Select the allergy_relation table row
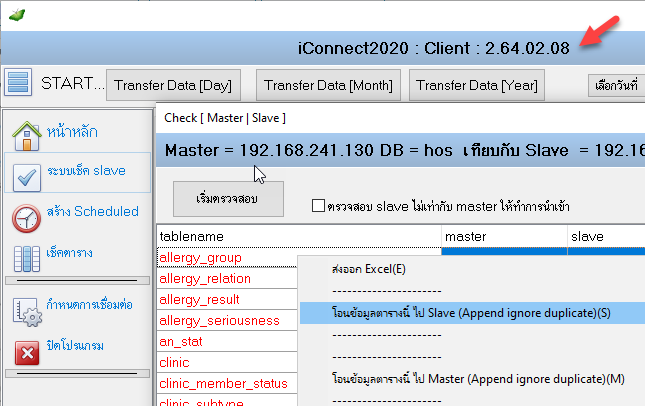Image resolution: width=645 pixels, height=406 pixels. point(227,278)
